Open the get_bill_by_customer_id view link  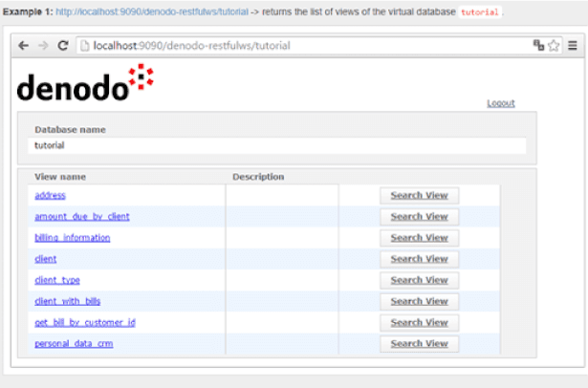pos(85,323)
